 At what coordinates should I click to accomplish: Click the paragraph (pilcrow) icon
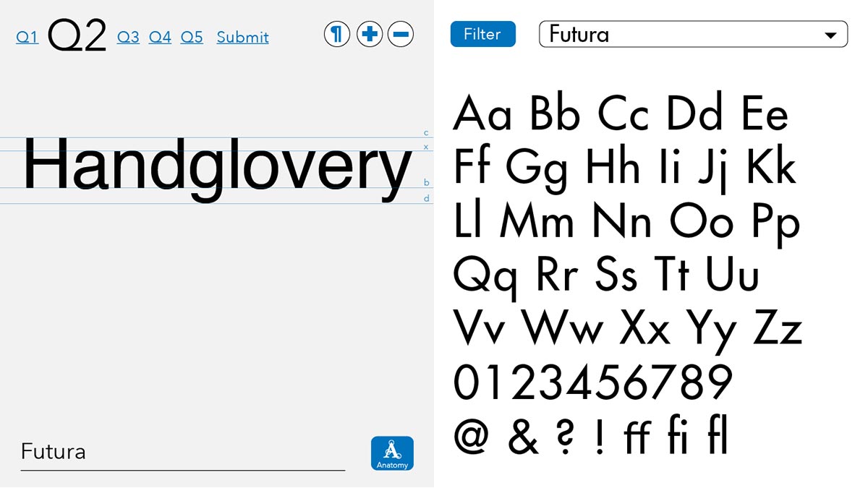(337, 34)
